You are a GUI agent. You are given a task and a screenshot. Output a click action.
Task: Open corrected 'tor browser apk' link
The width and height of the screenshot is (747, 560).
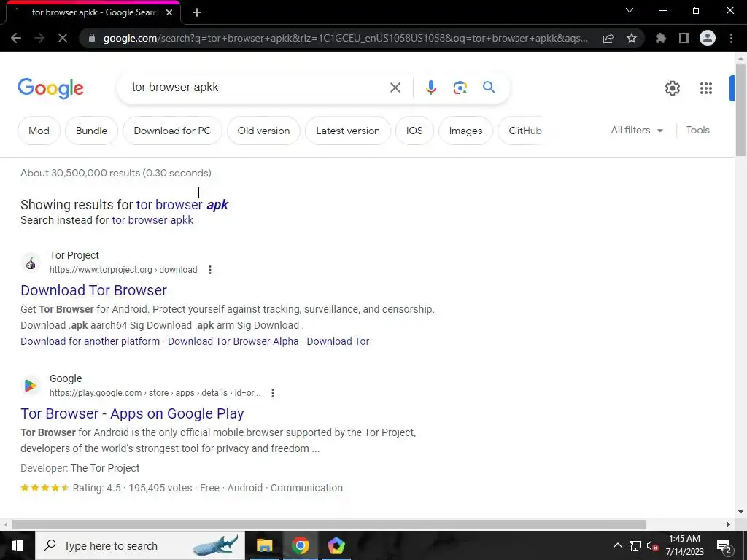(182, 205)
